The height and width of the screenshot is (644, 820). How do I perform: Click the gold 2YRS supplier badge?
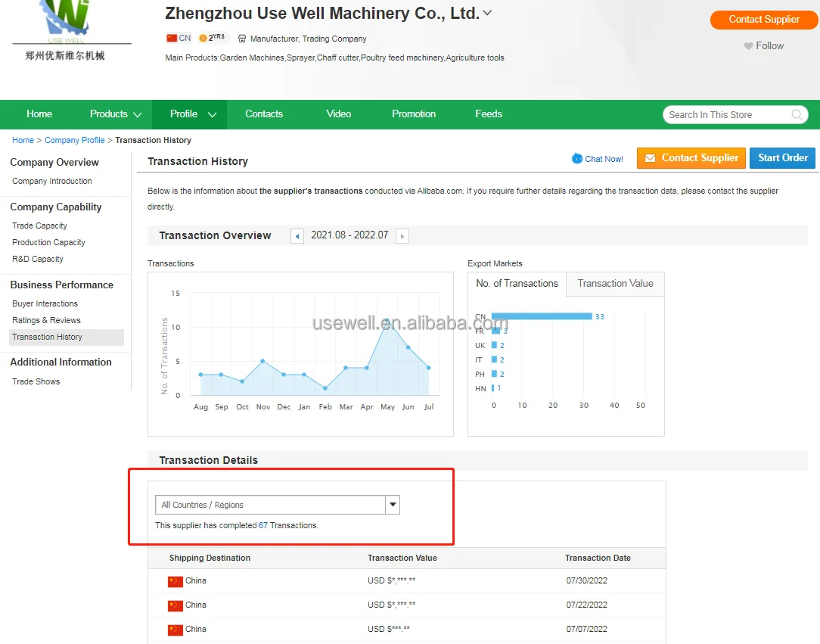[x=212, y=38]
